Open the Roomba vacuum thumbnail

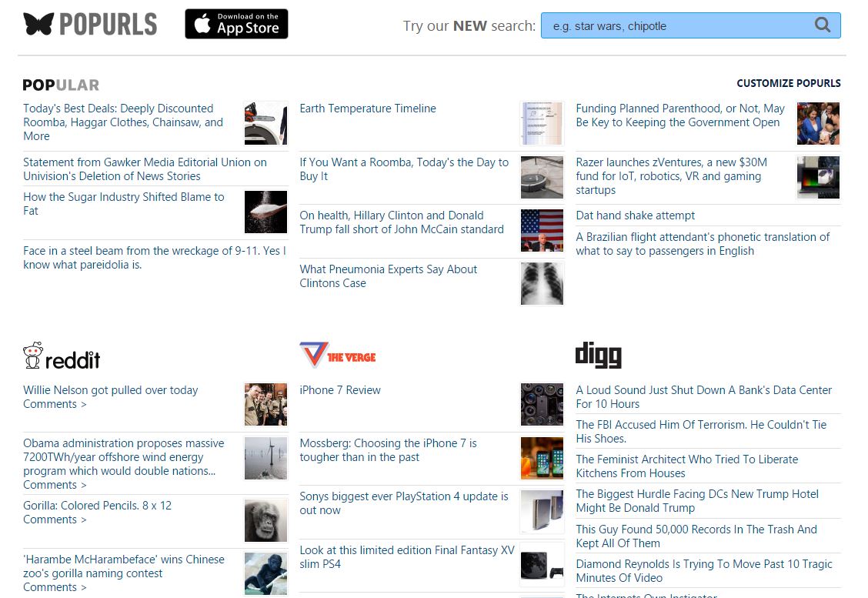click(x=542, y=177)
